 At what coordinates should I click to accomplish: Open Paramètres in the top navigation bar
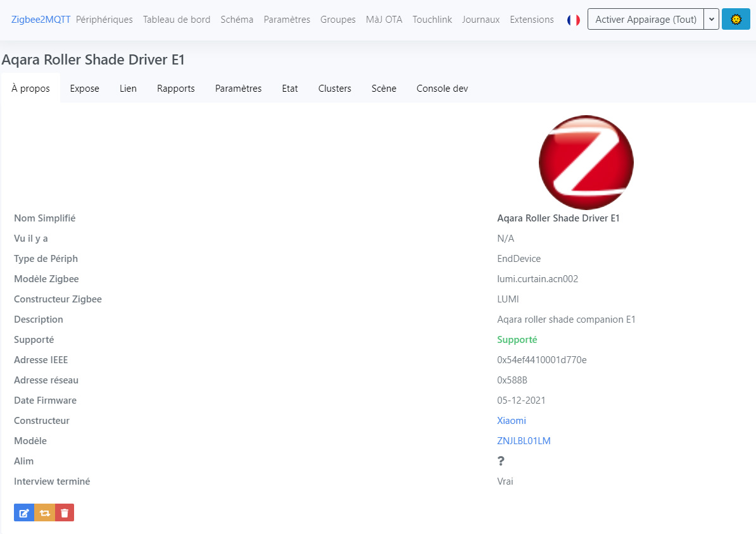point(287,19)
